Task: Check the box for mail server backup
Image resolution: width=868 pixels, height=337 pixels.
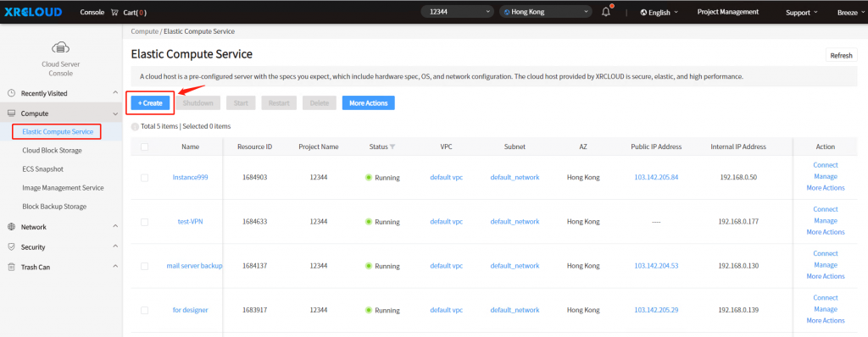Action: coord(144,266)
